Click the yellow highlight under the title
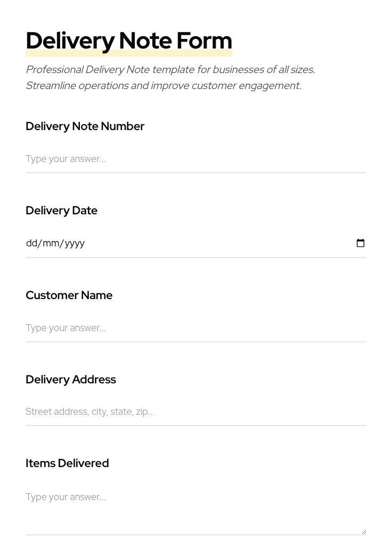392x546 pixels. (129, 53)
